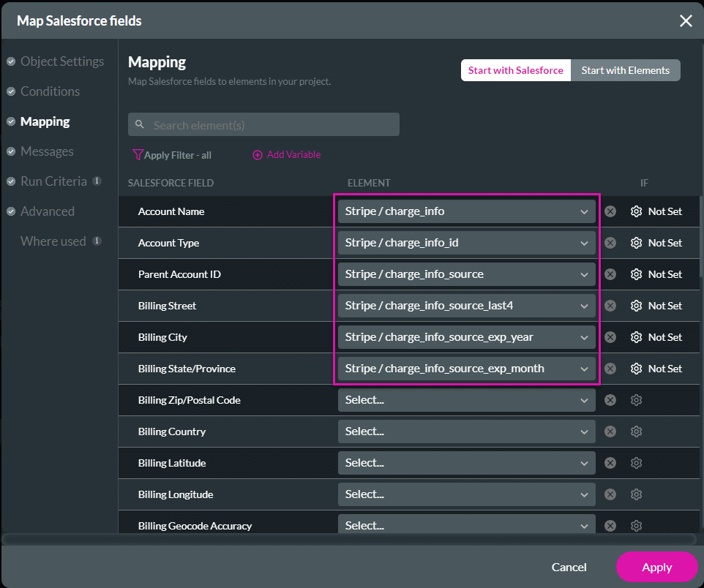Open the Billing Zip/Postal Code Select dropdown
This screenshot has height=588, width=704.
point(466,400)
